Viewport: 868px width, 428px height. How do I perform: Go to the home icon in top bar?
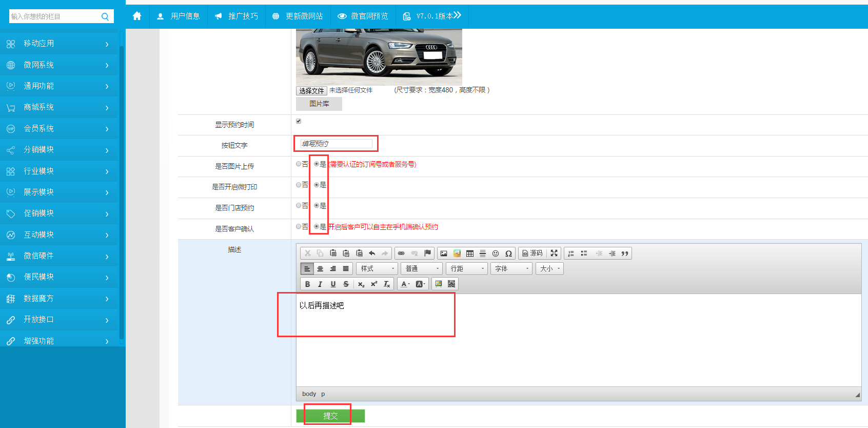pyautogui.click(x=137, y=16)
